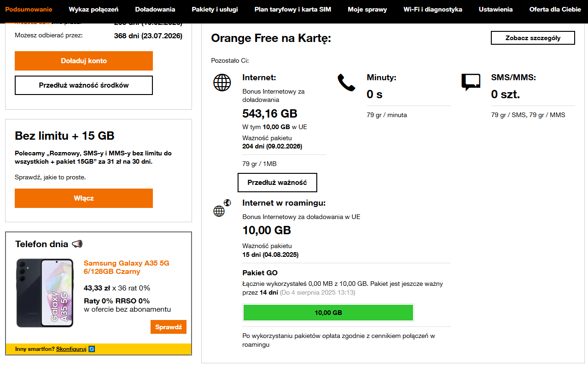Viewport: 588px width, 367px height.
Task: Click the green 10,00 GB progress bar
Action: [328, 313]
